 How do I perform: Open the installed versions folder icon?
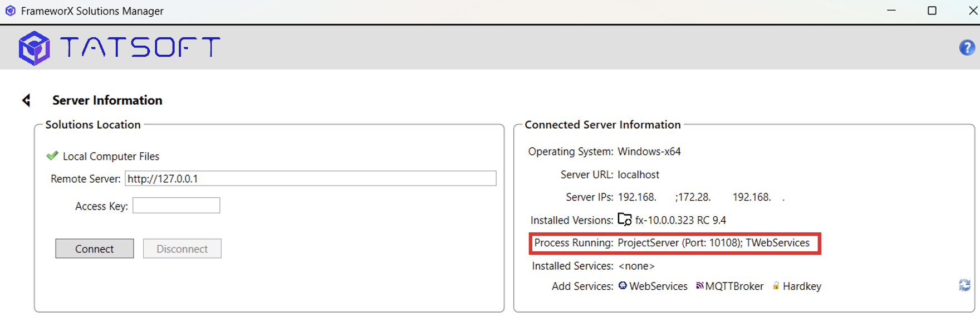[625, 220]
